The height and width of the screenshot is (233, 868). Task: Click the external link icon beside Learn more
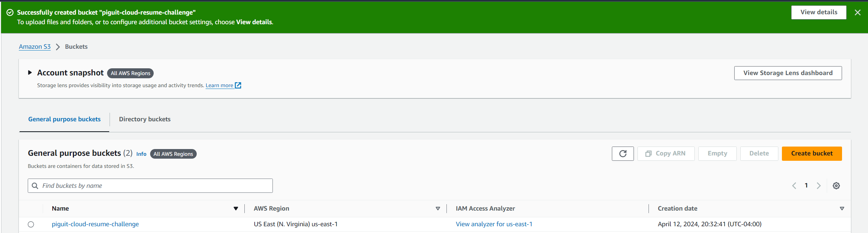click(238, 85)
